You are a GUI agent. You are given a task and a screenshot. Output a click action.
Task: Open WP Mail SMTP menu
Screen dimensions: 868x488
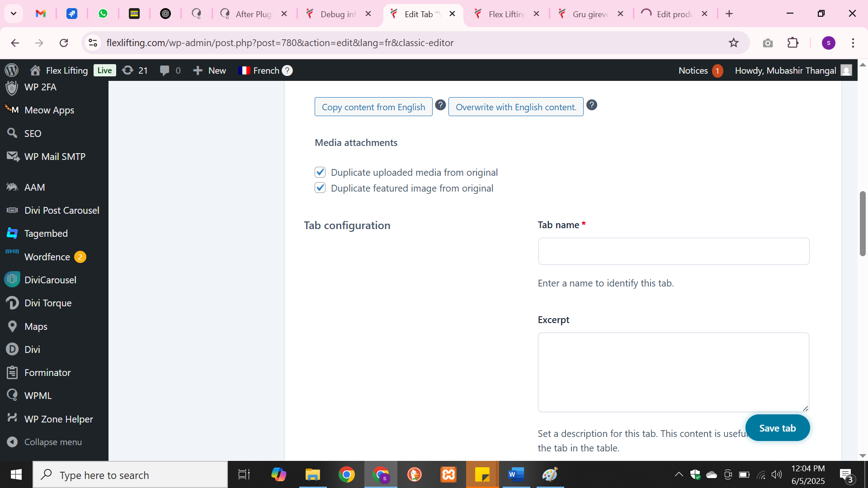tap(54, 156)
